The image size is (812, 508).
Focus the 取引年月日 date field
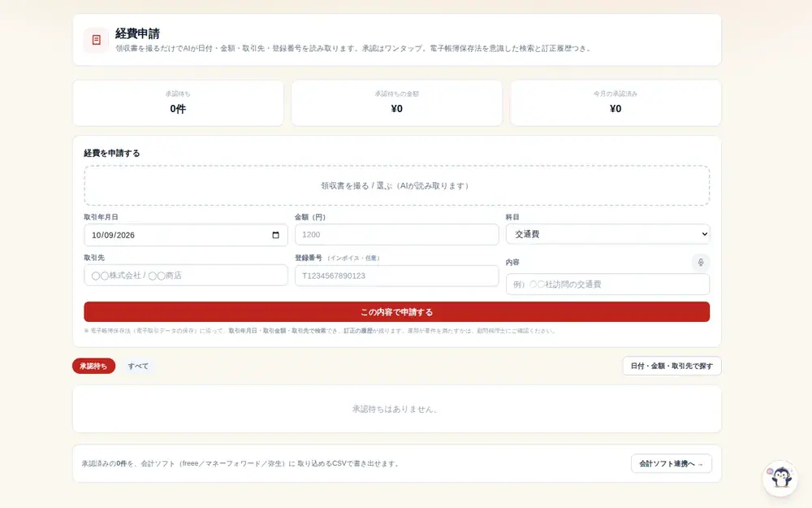pos(186,235)
